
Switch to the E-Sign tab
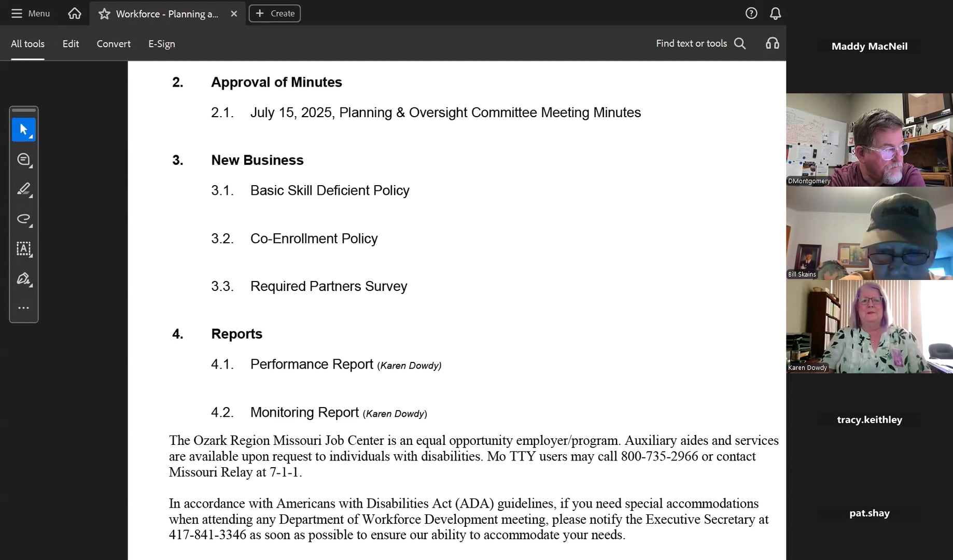click(x=161, y=44)
